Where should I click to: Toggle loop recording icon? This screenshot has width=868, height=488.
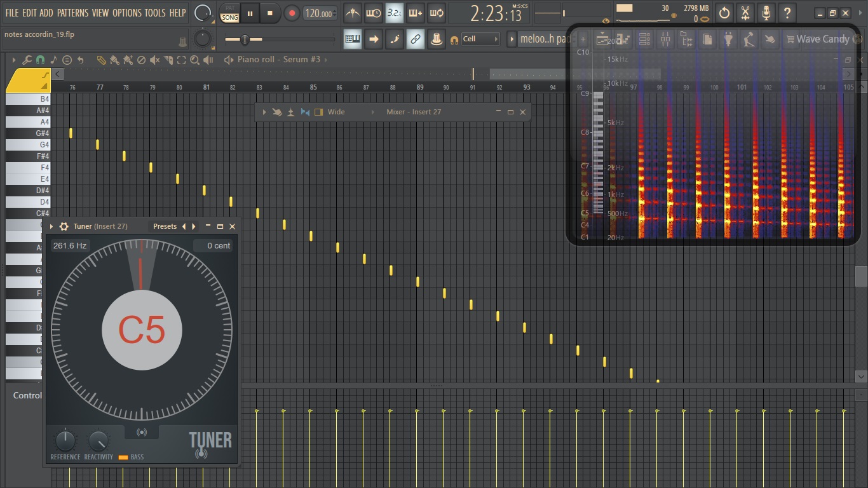[x=437, y=13]
